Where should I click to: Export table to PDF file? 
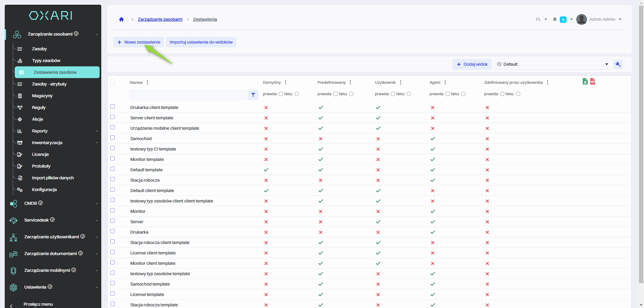pyautogui.click(x=593, y=81)
